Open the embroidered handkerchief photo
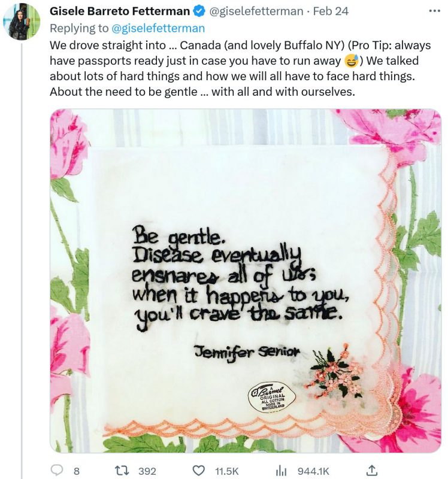Viewport: 448px width, 479px height. click(246, 280)
